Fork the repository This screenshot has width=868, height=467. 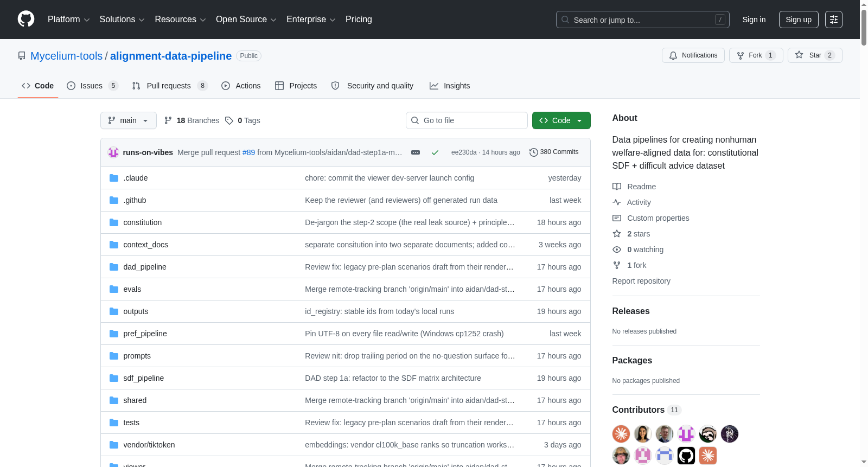[x=756, y=55]
